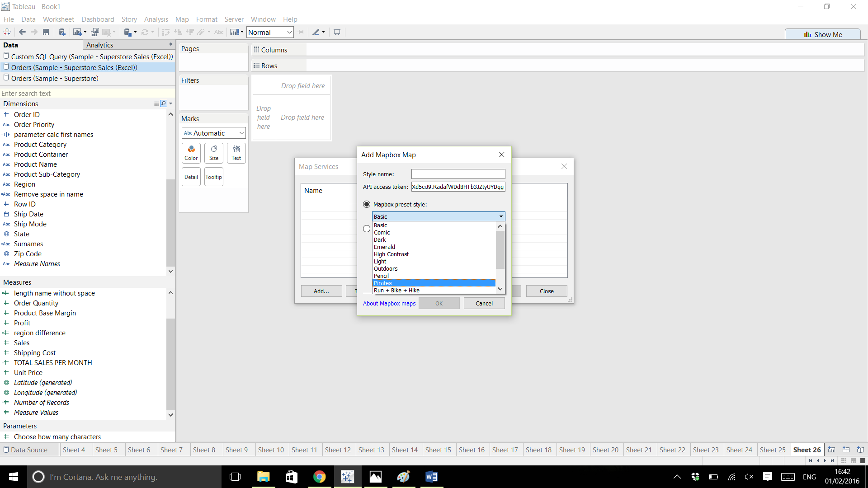Expand the Automatic mark type dropdown

tap(213, 133)
